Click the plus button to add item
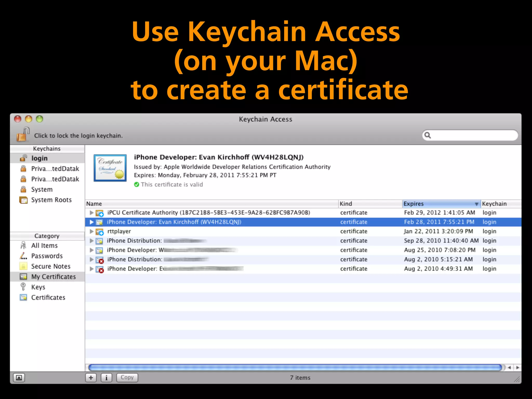The width and height of the screenshot is (532, 399). (x=91, y=377)
